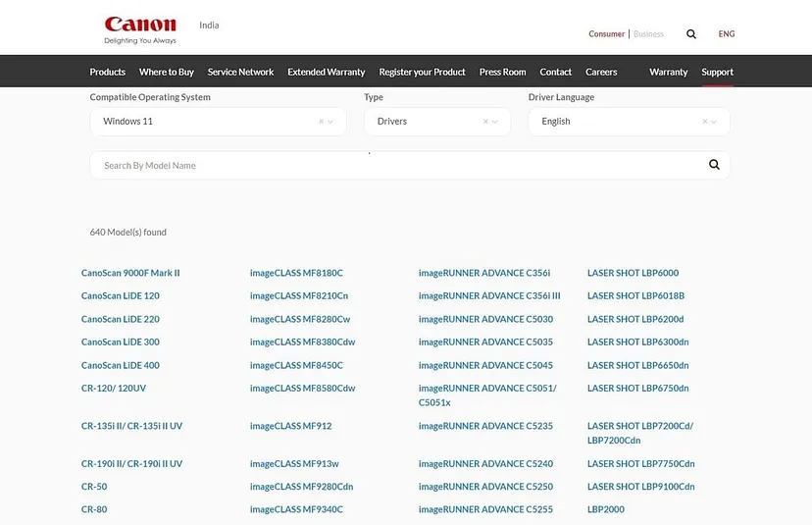Clear the English language selection with X
812x525 pixels.
pos(705,122)
